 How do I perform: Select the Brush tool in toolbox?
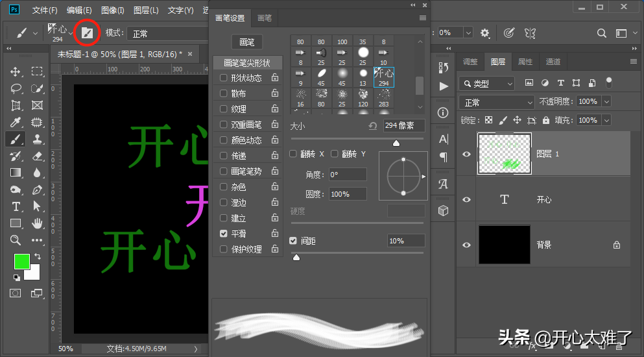[x=15, y=140]
